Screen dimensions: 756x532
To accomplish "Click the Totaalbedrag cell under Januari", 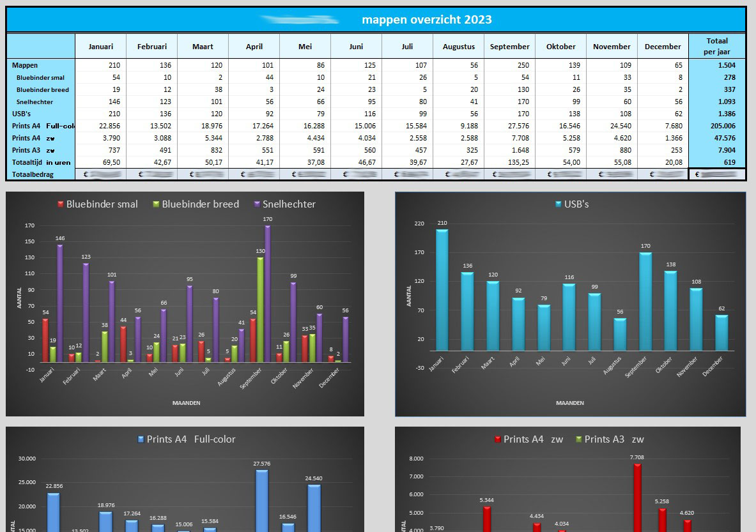I will click(101, 174).
